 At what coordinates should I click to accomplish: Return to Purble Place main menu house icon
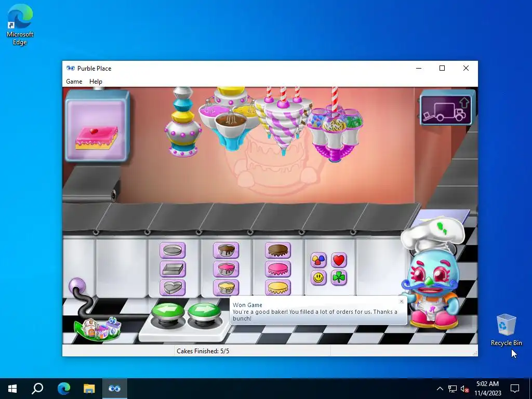pyautogui.click(x=98, y=329)
